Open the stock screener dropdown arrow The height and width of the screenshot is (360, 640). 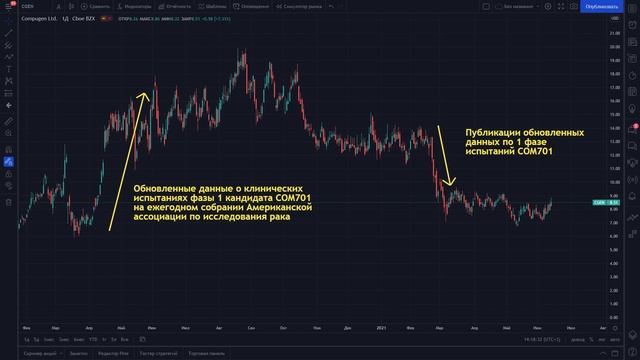pyautogui.click(x=61, y=353)
